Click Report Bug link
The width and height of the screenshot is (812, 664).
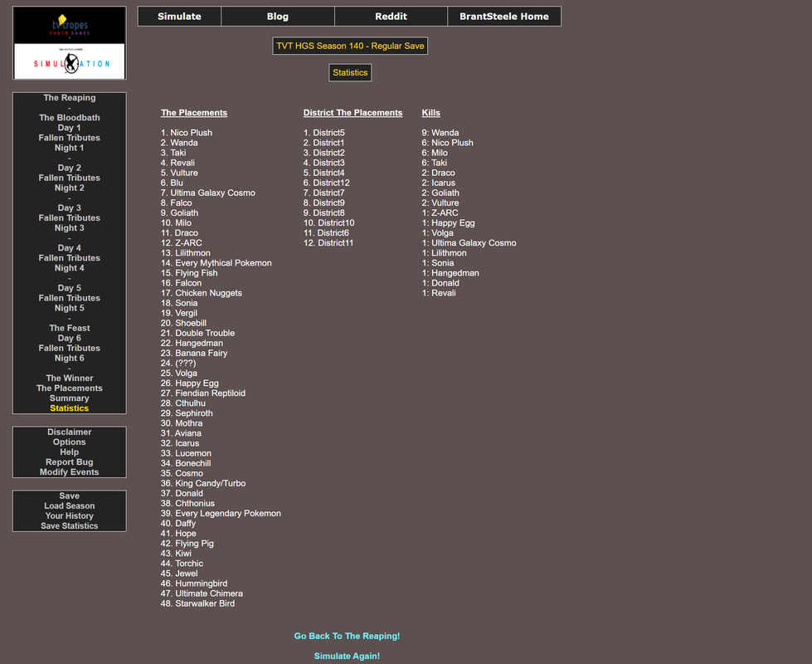tap(70, 461)
